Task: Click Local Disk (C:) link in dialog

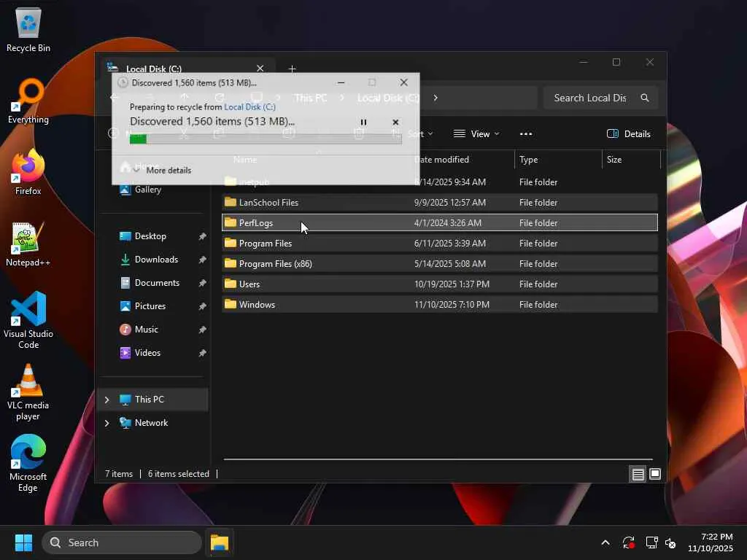Action: [x=249, y=106]
